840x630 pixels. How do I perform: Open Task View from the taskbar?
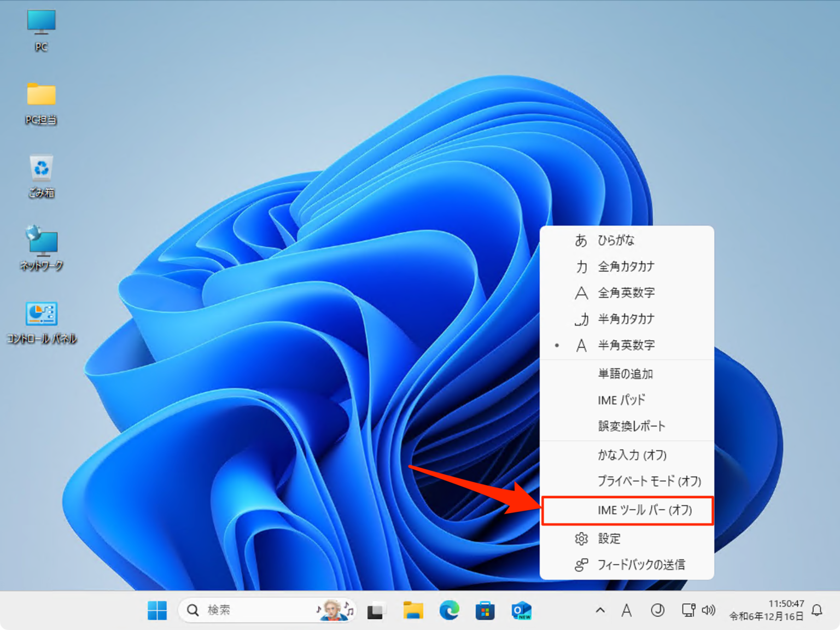click(x=376, y=610)
